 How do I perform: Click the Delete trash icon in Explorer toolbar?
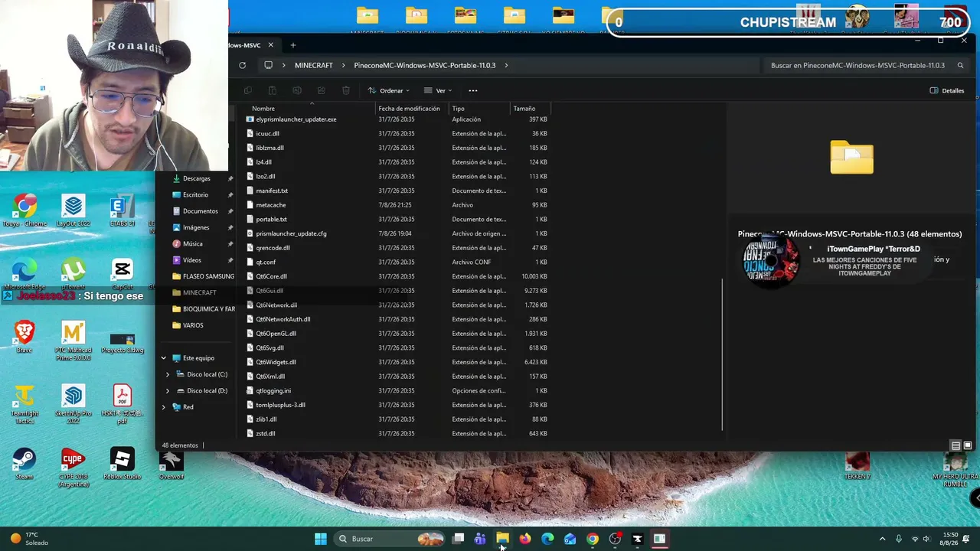pos(346,90)
